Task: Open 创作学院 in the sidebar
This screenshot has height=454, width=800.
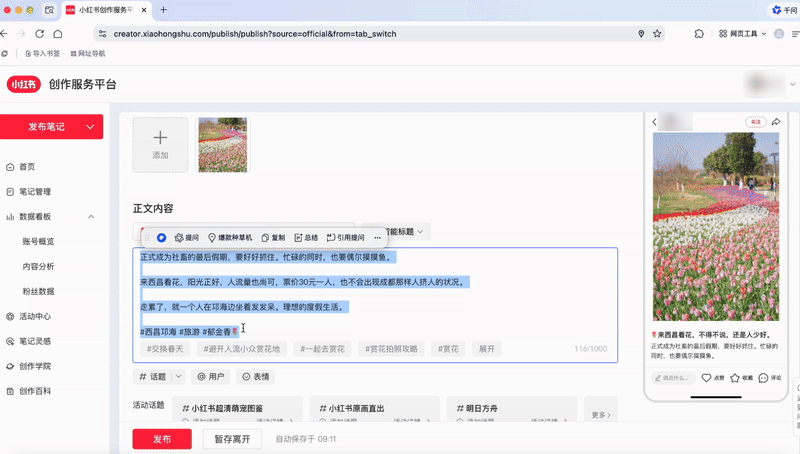Action: click(x=35, y=366)
